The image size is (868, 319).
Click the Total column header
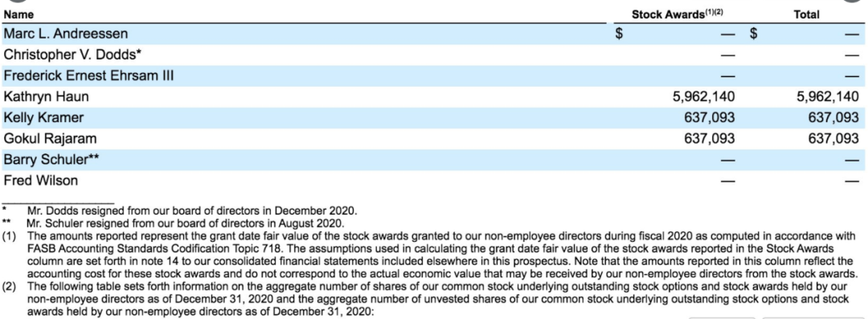click(x=806, y=15)
